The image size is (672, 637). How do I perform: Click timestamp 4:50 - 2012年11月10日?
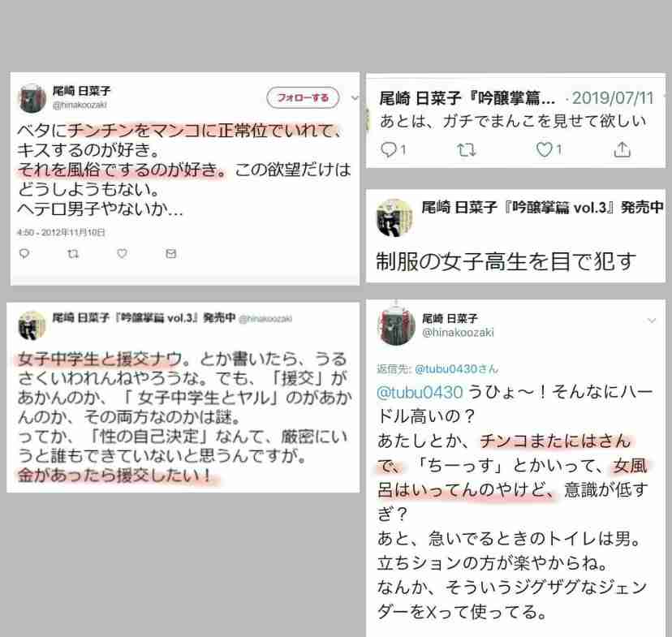click(61, 232)
